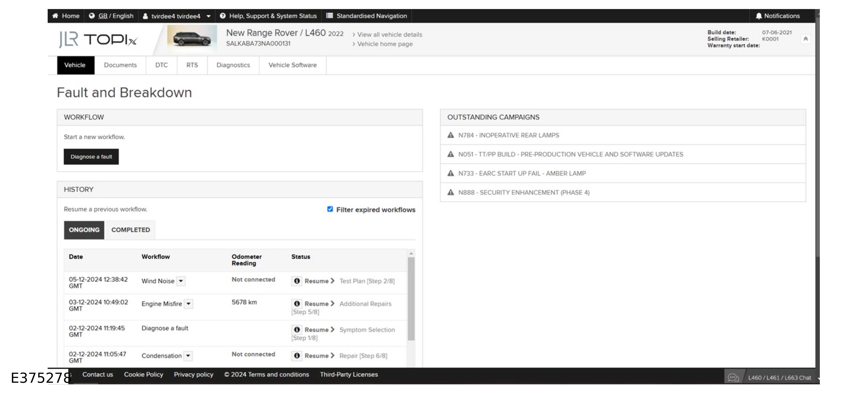This screenshot has height=393, width=868.
Task: Collapse vehicle header with double-chevron
Action: click(806, 39)
